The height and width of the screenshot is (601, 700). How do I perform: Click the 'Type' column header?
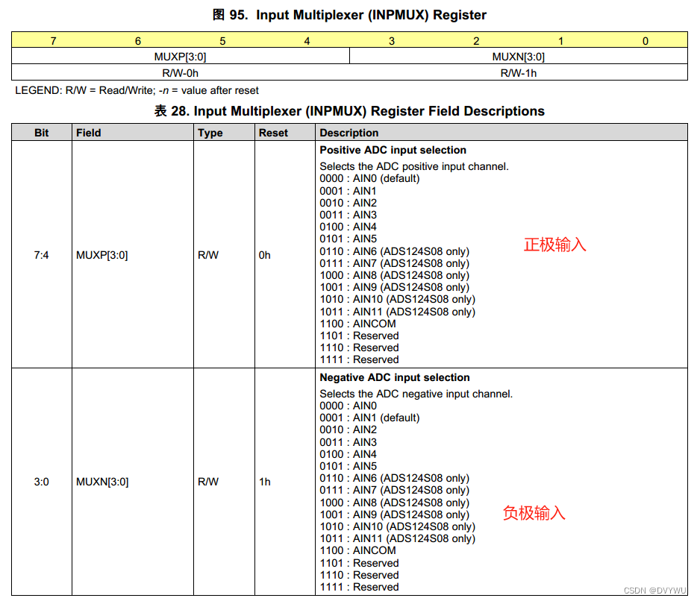tap(224, 133)
